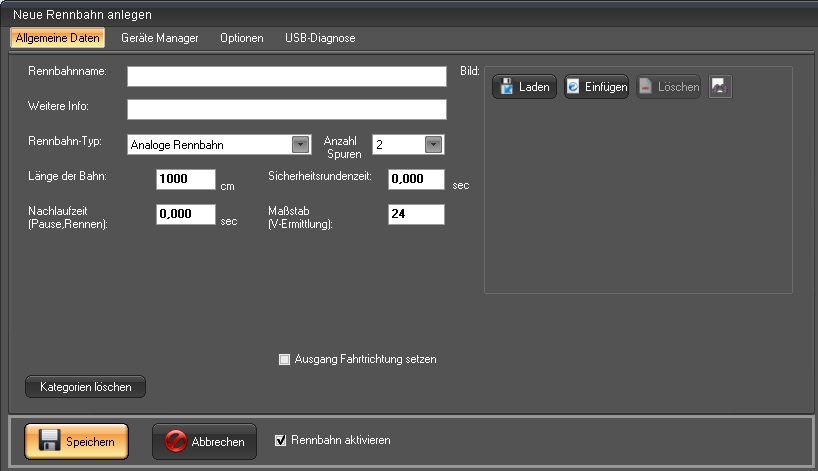Viewport: 818px width, 471px height.
Task: Open the Optionen tab
Action: point(242,38)
